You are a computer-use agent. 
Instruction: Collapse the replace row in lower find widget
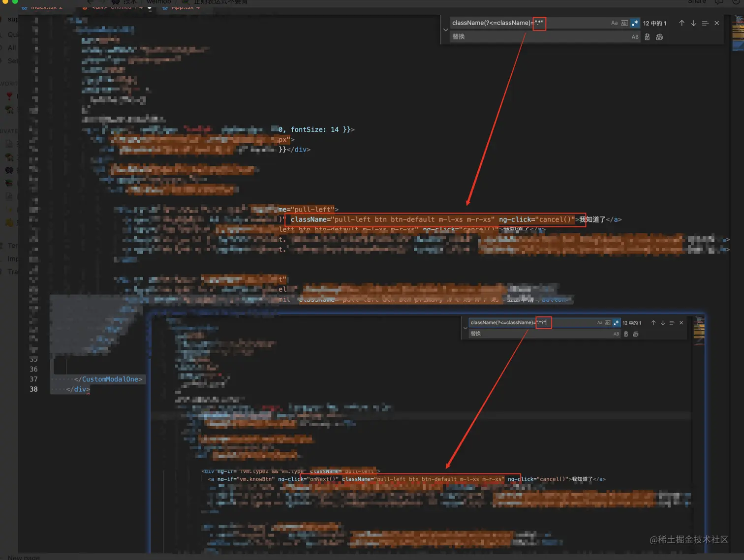(465, 328)
